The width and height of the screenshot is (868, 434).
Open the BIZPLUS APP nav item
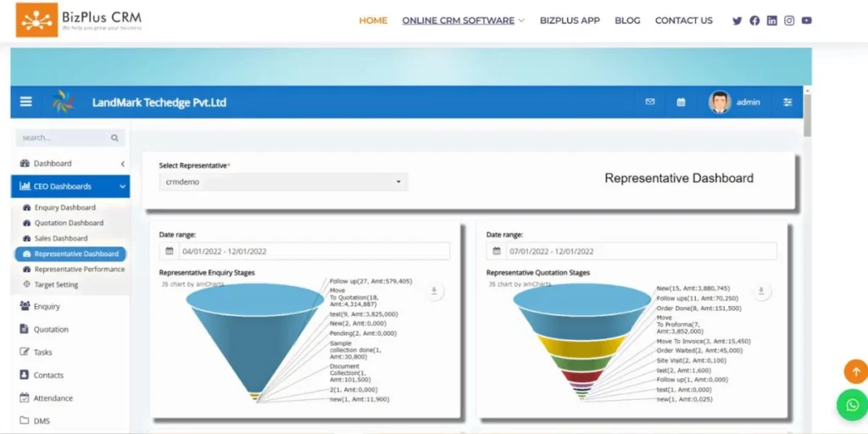570,20
